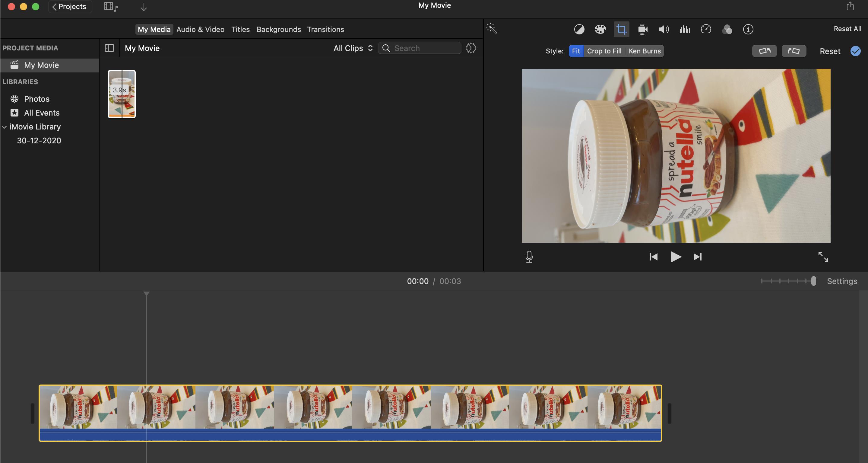This screenshot has height=463, width=868.
Task: Open clip filter and audio effects
Action: click(x=727, y=30)
